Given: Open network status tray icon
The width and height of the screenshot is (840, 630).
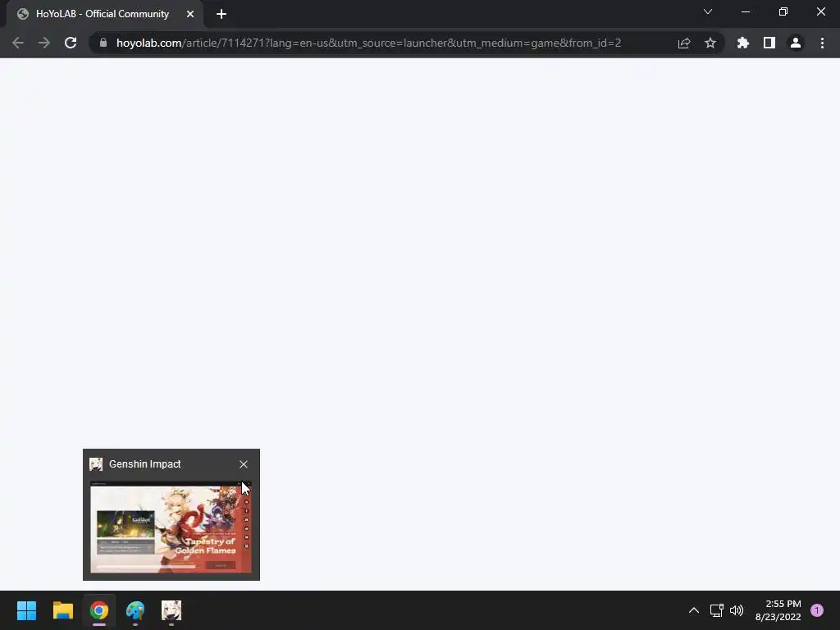Looking at the screenshot, I should 716,610.
